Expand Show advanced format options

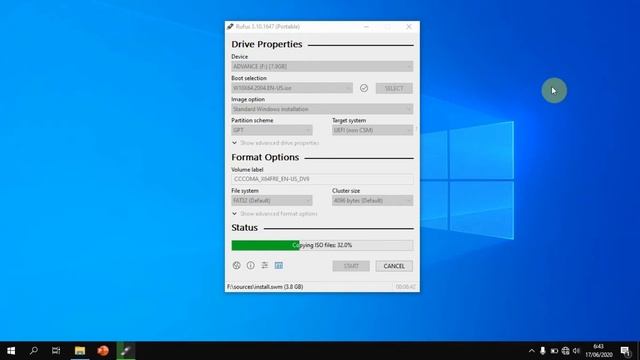(x=274, y=213)
